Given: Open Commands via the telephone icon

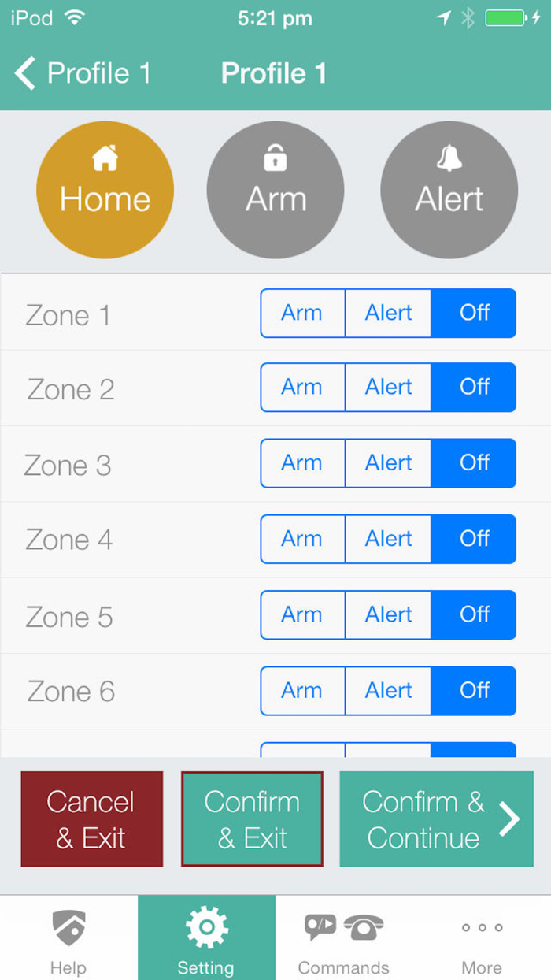Looking at the screenshot, I should [363, 927].
